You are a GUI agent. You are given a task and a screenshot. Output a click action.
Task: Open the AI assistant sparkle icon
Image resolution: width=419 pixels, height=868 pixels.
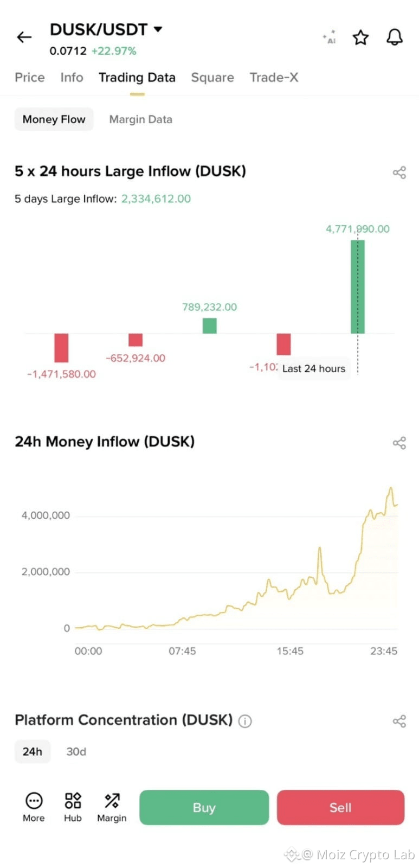pos(330,37)
